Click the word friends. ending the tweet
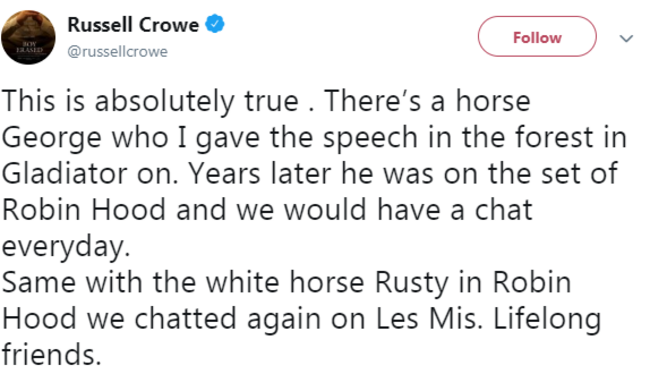 (52, 355)
